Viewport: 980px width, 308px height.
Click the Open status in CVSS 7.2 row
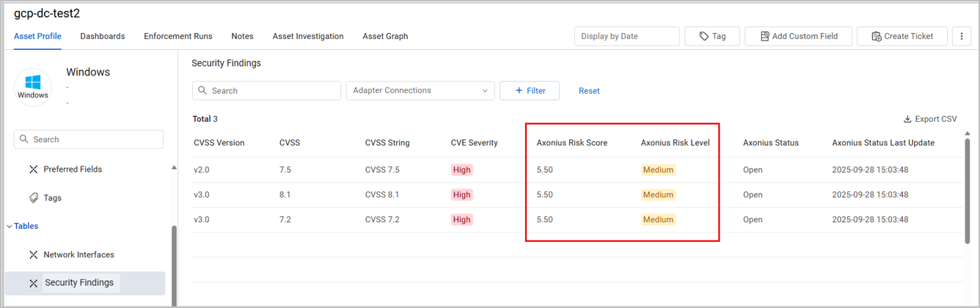coord(753,220)
